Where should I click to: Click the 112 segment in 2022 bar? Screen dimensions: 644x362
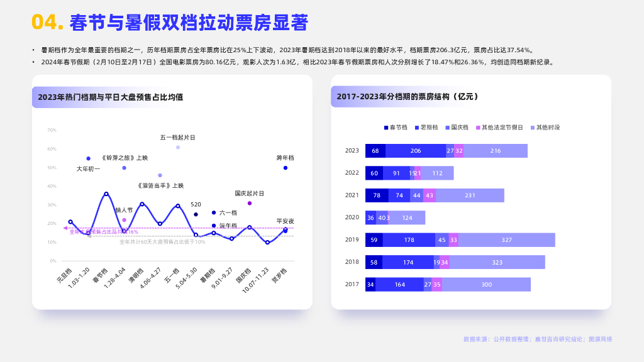pyautogui.click(x=438, y=173)
